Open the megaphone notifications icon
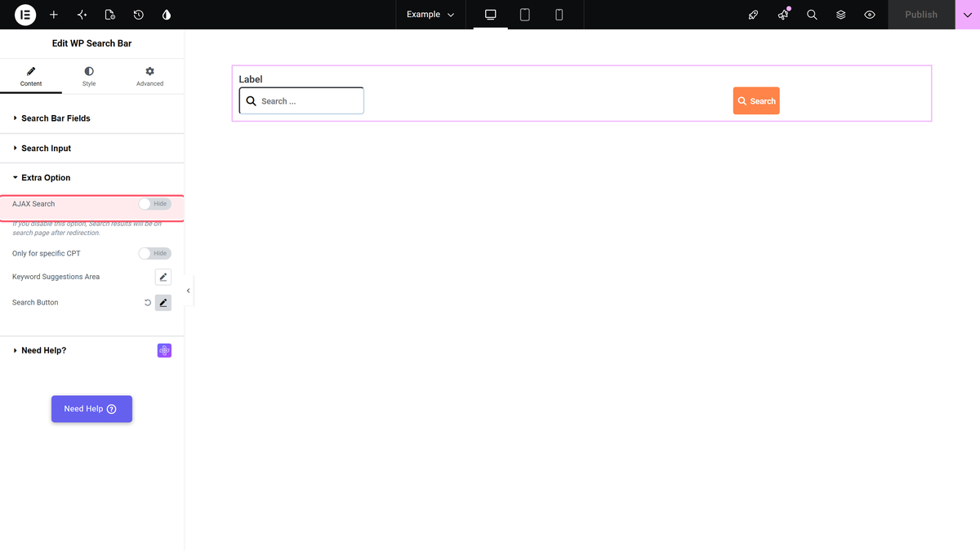980x551 pixels. (x=783, y=15)
